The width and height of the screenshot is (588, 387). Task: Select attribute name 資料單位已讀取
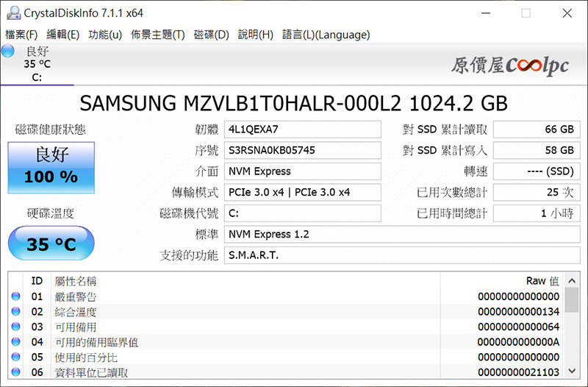coord(91,372)
